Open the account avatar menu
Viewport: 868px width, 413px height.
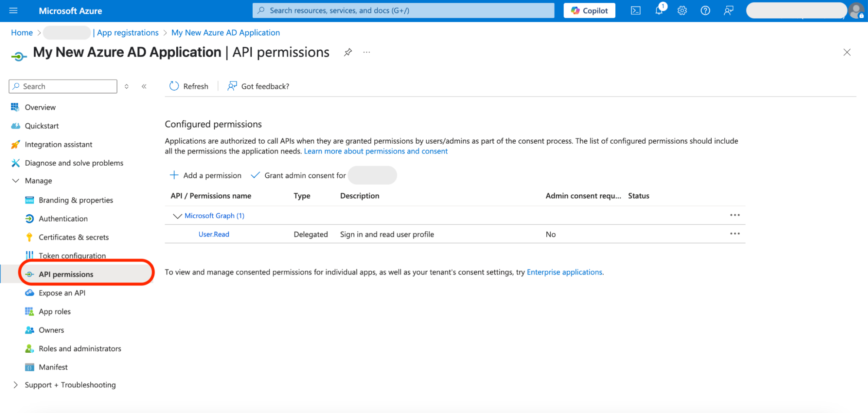tap(856, 10)
